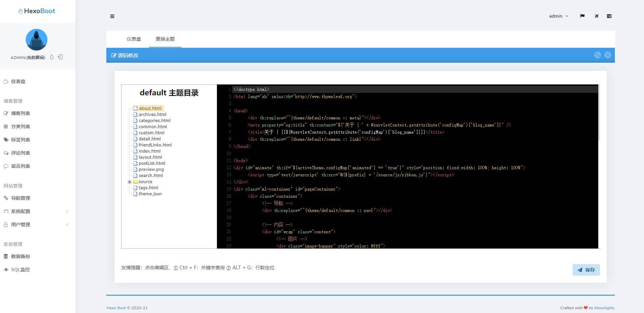Toggle the sidebar with hamburger button
This screenshot has height=313, width=644.
coord(112,16)
